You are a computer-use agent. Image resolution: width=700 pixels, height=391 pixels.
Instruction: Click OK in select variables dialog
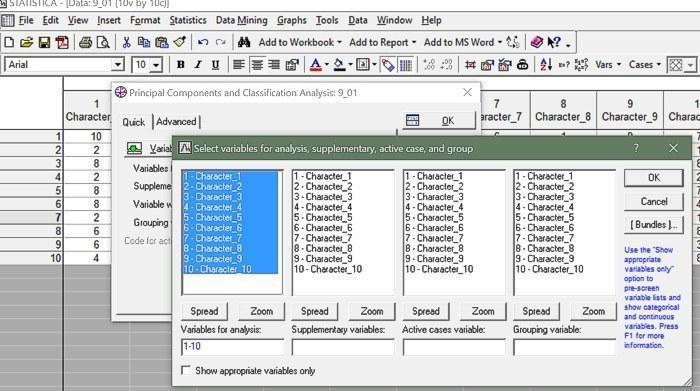[654, 178]
